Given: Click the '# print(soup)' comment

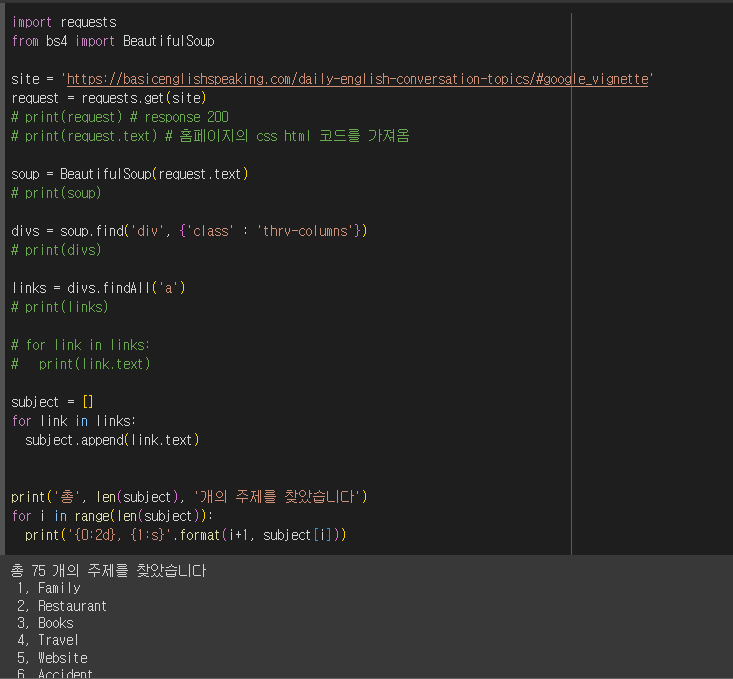Looking at the screenshot, I should point(56,193).
